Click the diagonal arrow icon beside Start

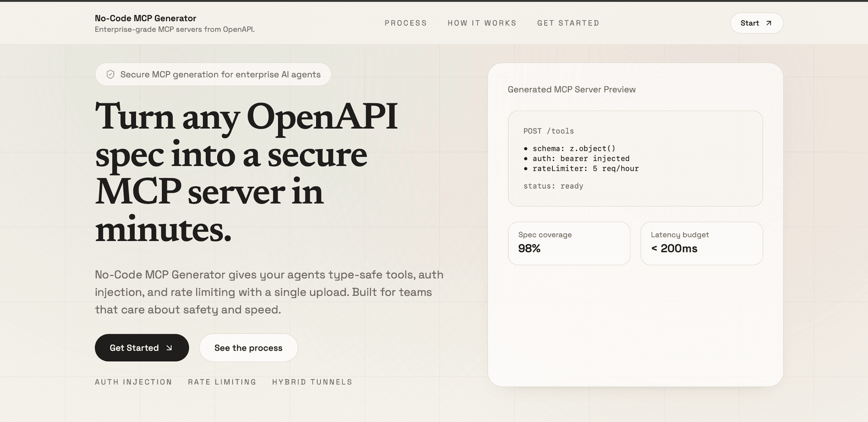tap(769, 23)
